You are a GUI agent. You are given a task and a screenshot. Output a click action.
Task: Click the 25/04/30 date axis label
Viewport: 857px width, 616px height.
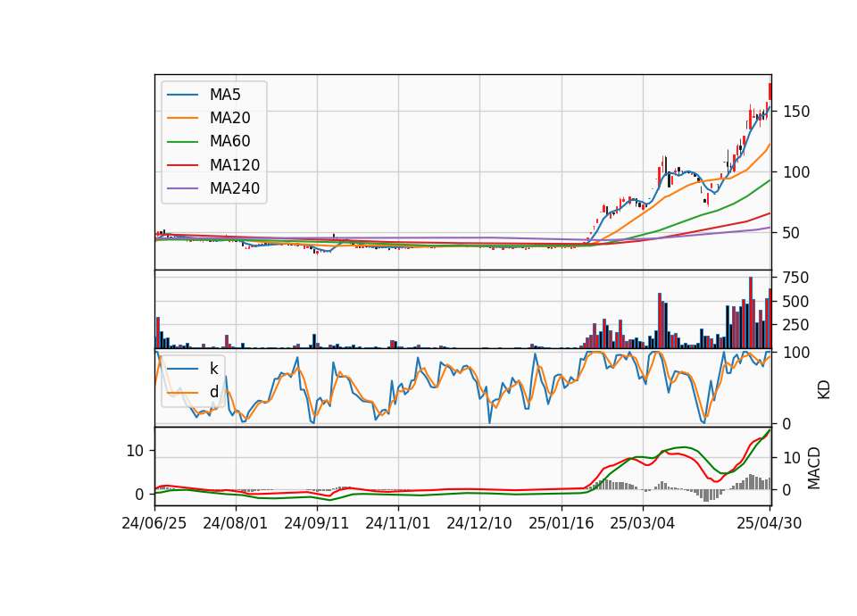770,523
